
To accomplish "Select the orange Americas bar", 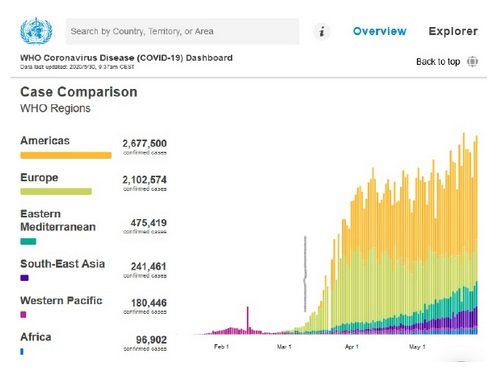I will (x=66, y=155).
